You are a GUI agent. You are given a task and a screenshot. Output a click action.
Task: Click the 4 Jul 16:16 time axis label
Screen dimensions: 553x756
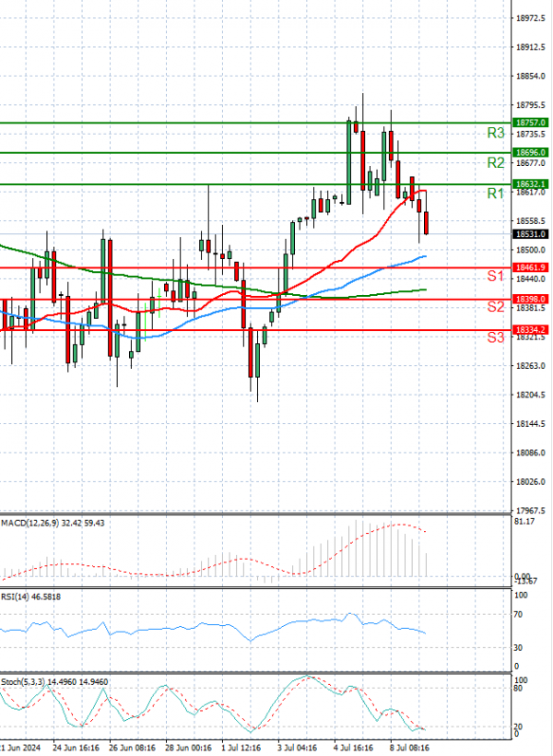[x=353, y=748]
